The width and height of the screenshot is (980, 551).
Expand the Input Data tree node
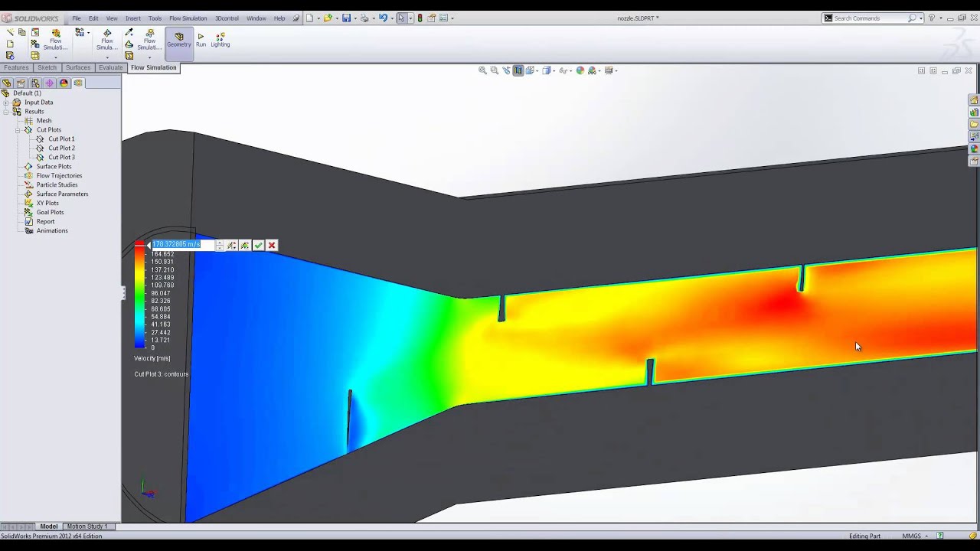[x=6, y=103]
